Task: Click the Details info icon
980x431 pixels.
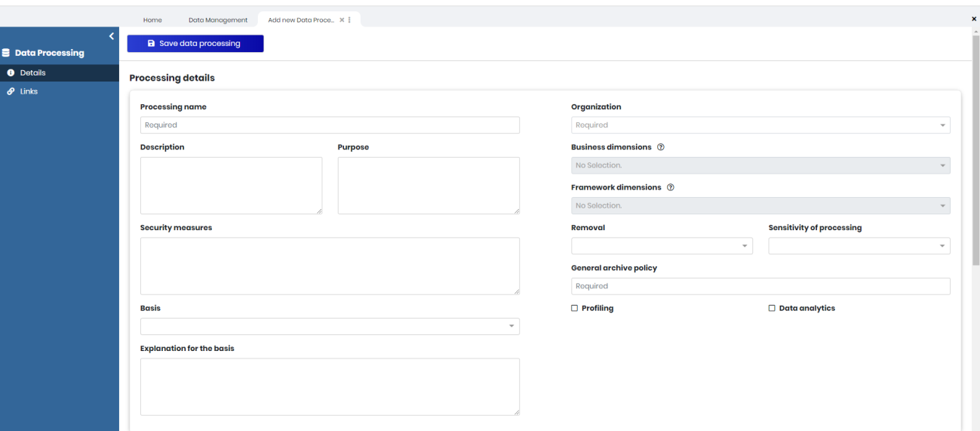Action: pos(11,73)
